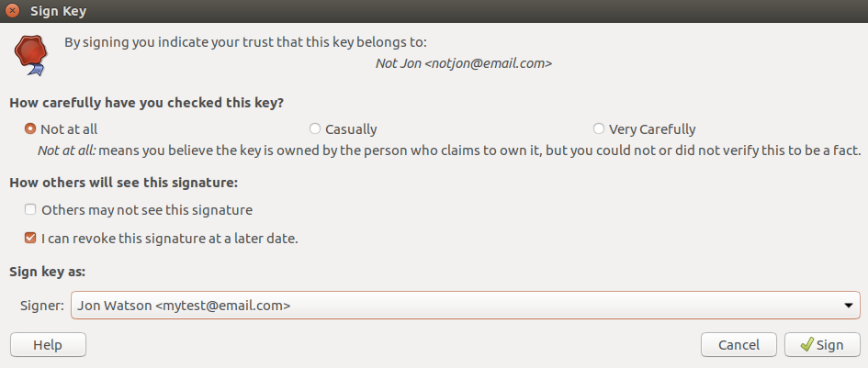Cancel the key signing
The image size is (868, 368).
coord(739,345)
